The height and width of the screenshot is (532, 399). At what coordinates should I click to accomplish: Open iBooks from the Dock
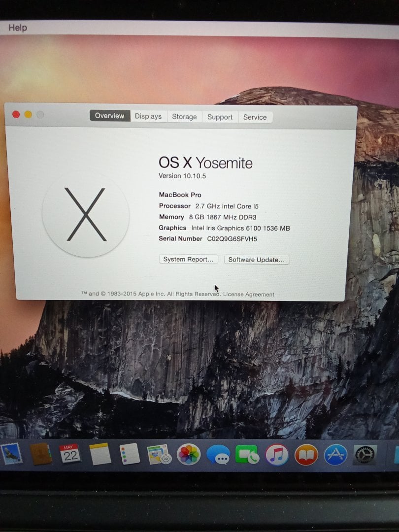(x=306, y=455)
